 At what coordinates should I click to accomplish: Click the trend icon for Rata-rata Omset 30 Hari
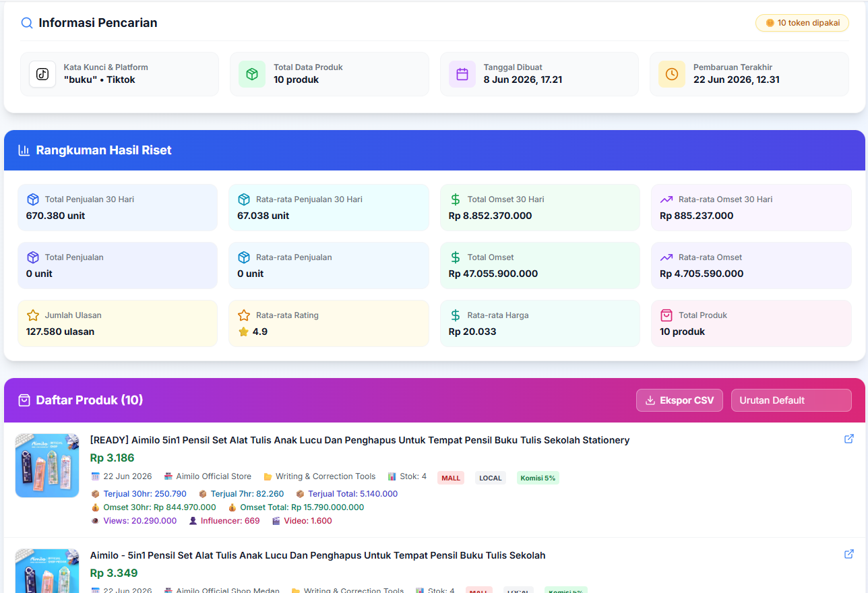666,199
